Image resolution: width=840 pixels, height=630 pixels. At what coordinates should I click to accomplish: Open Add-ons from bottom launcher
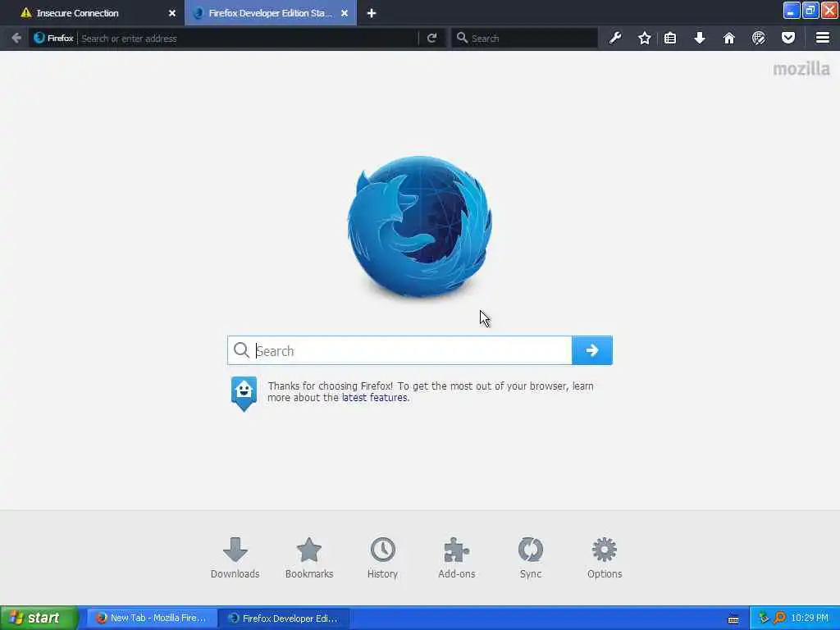click(x=456, y=558)
